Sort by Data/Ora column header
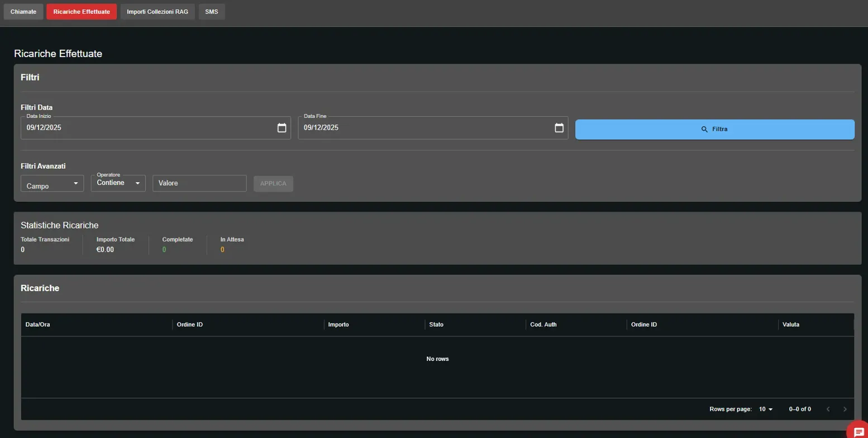 [x=38, y=325]
